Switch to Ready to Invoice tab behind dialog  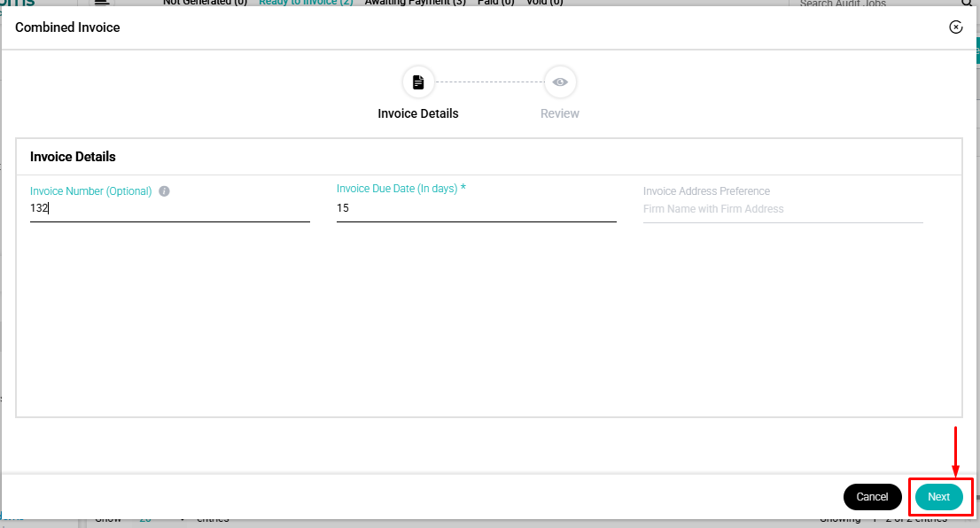point(307,3)
